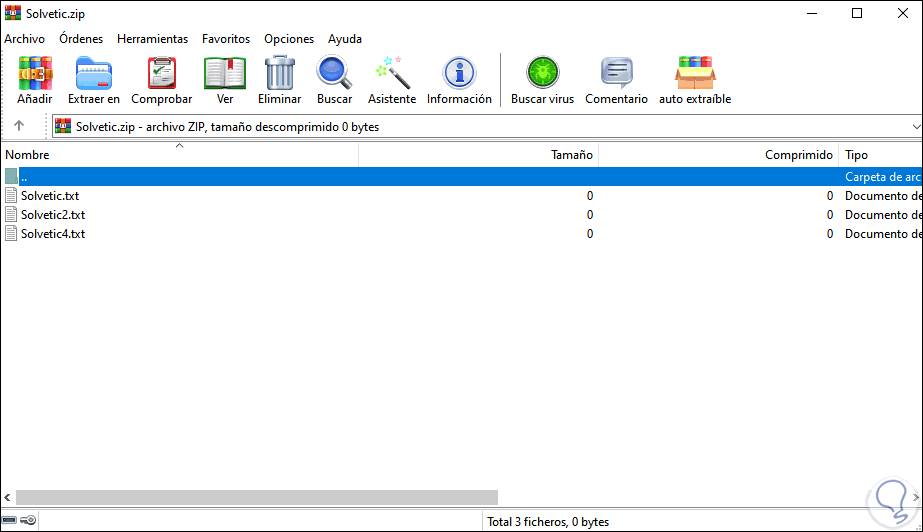923x532 pixels.
Task: Click the Eliminar trash can icon
Action: coord(280,72)
